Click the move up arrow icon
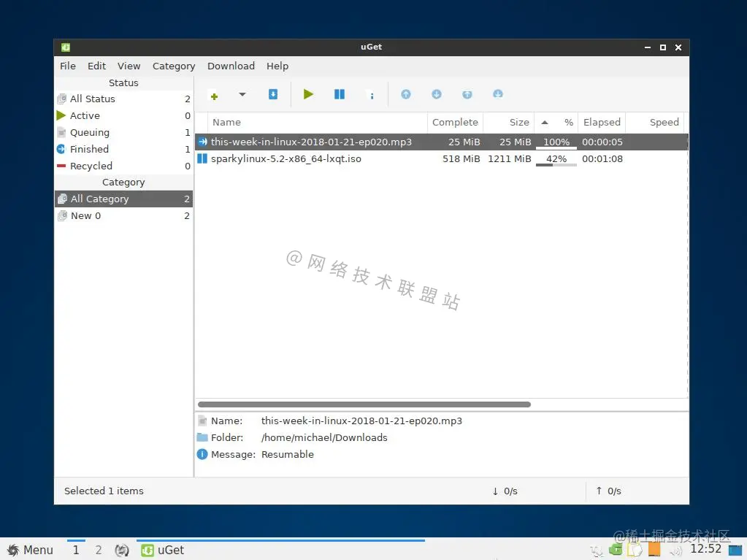This screenshot has width=747, height=560. [x=406, y=93]
